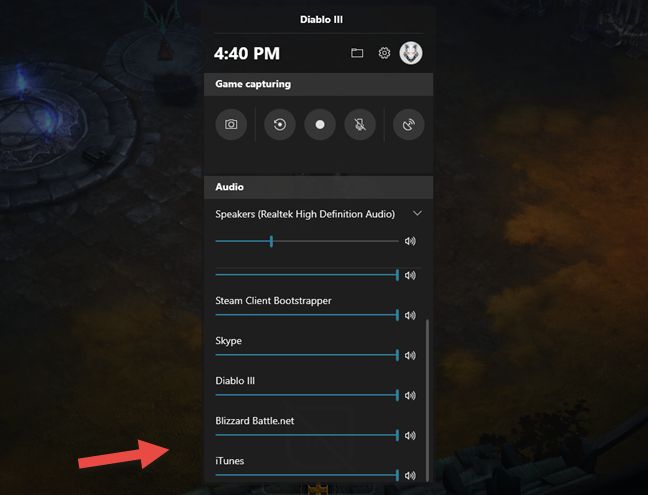Viewport: 648px width, 495px height.
Task: Take a screenshot with the camera icon
Action: pos(231,124)
